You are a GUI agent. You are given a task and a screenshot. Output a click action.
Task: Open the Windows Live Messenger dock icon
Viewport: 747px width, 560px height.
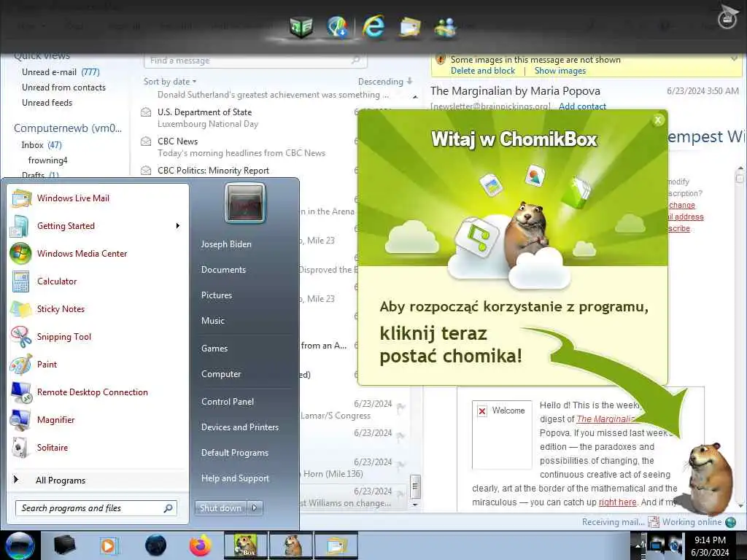445,27
